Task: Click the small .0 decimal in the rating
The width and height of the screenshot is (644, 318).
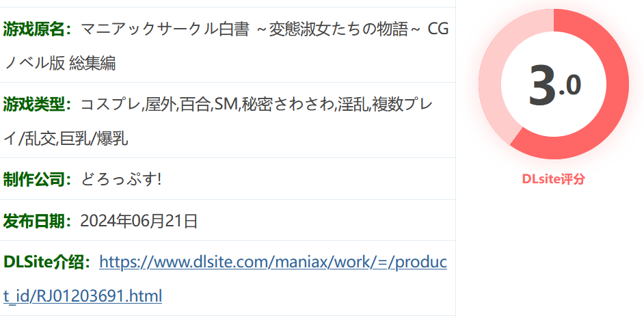Action: tap(570, 87)
